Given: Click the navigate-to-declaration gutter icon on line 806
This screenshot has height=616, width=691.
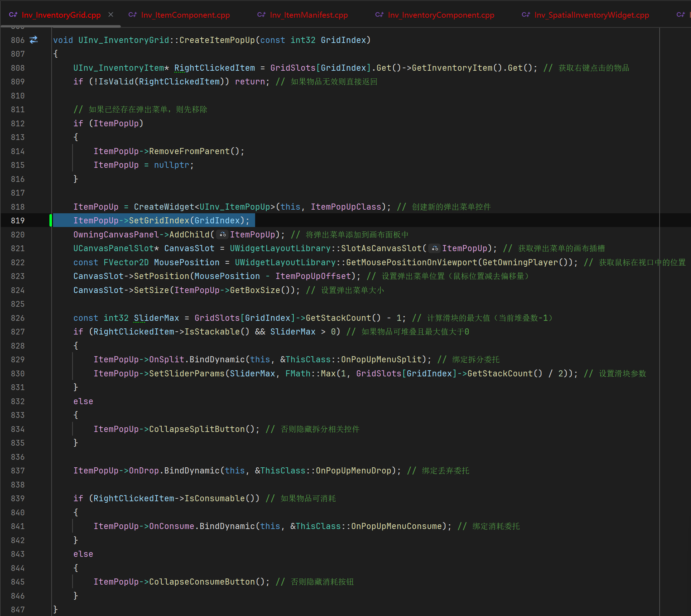Looking at the screenshot, I should coord(34,40).
